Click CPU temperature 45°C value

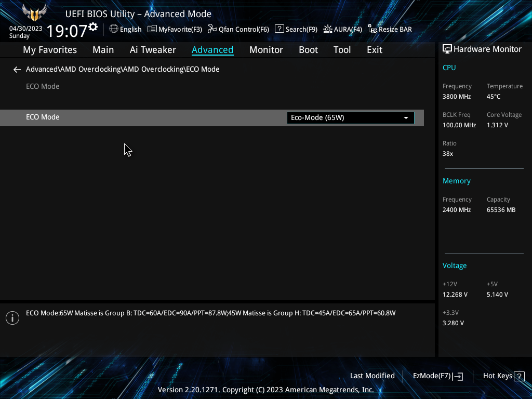pos(494,97)
